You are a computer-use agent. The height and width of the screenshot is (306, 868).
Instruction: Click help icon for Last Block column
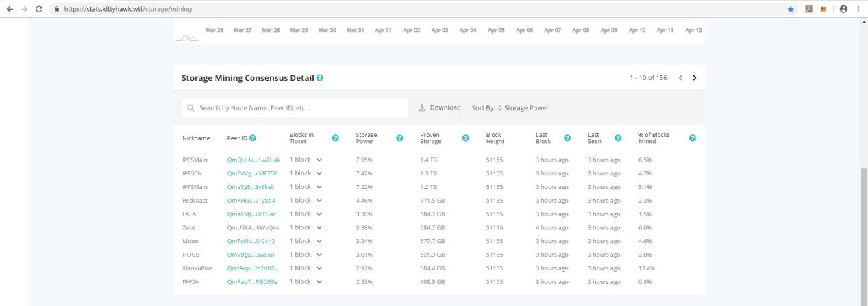(567, 138)
